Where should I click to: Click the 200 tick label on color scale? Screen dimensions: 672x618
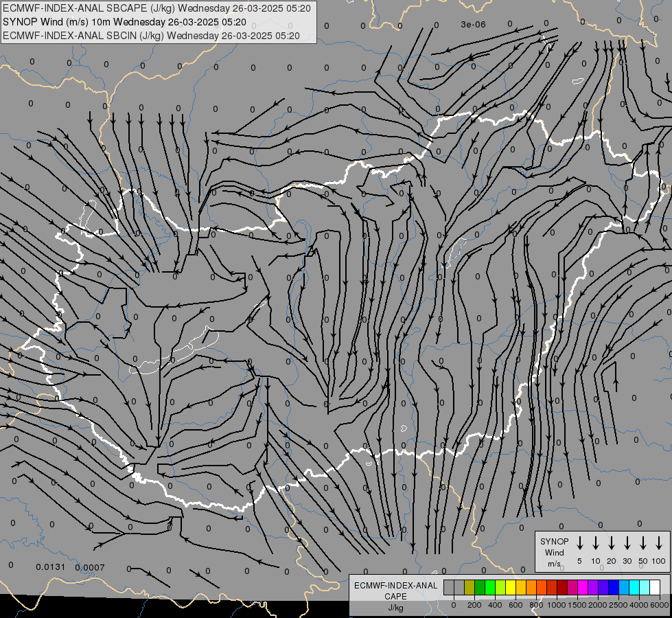pos(474,605)
